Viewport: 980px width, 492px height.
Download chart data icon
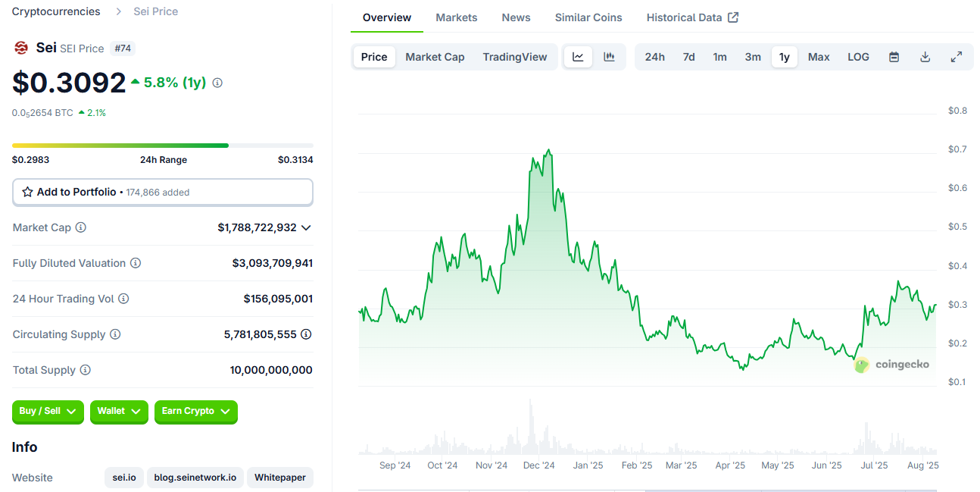pos(925,57)
